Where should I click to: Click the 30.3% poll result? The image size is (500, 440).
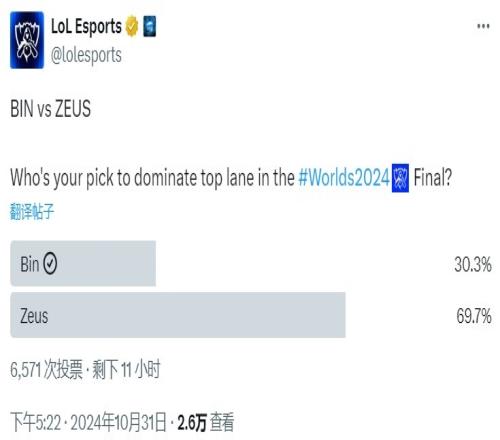(473, 265)
